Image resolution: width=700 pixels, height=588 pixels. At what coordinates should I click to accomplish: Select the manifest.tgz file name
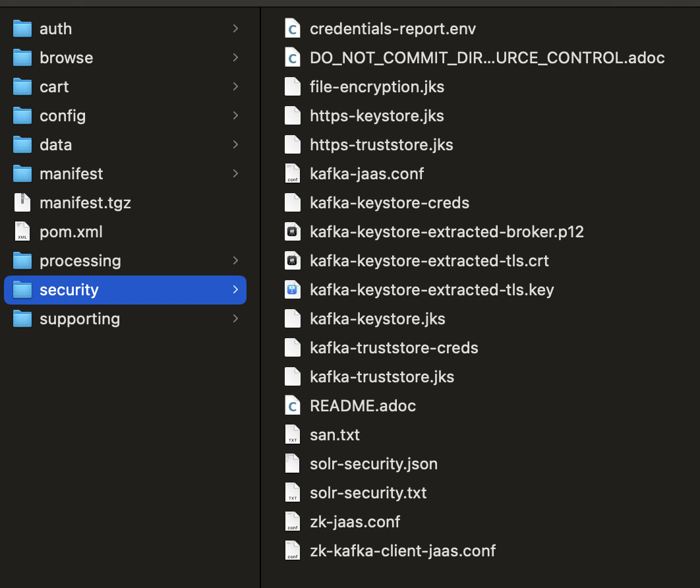pos(85,203)
